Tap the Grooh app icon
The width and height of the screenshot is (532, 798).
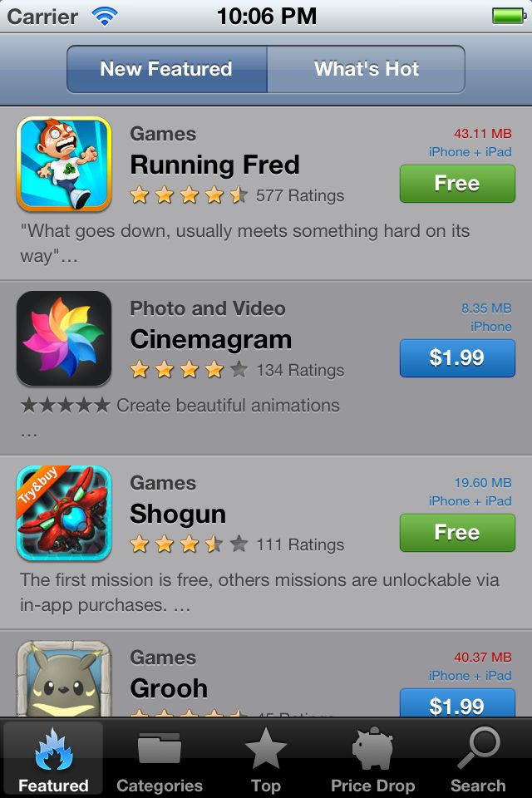[64, 678]
